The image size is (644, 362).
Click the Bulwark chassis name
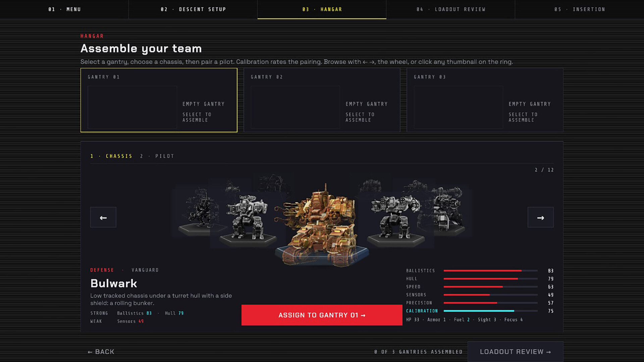click(114, 284)
